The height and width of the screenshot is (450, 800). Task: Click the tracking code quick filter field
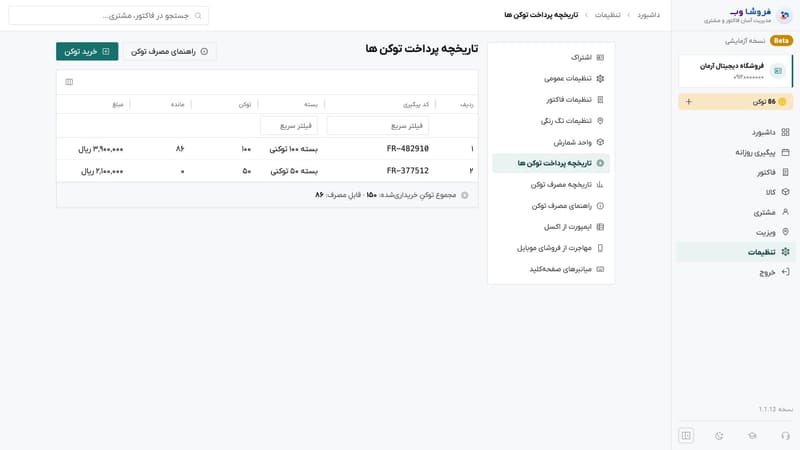pyautogui.click(x=378, y=126)
